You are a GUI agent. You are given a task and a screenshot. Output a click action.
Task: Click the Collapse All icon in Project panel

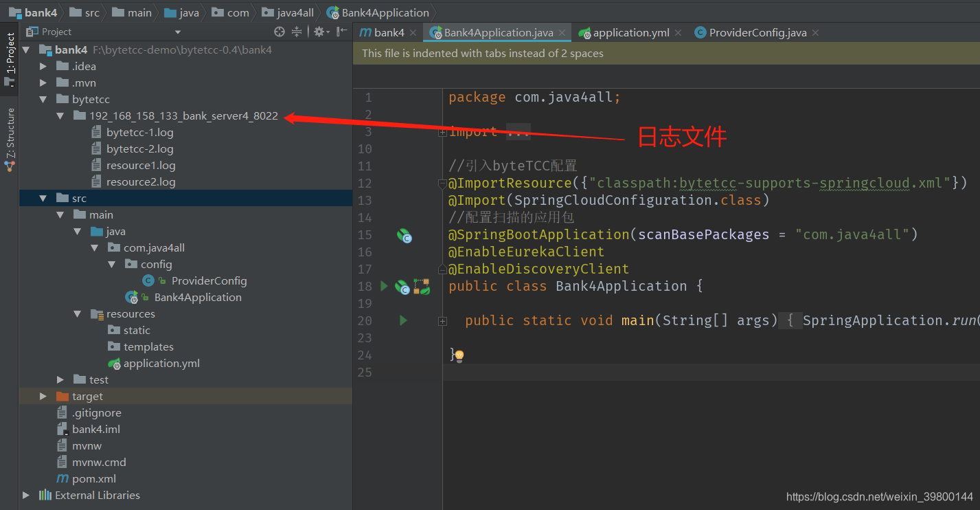[x=297, y=32]
